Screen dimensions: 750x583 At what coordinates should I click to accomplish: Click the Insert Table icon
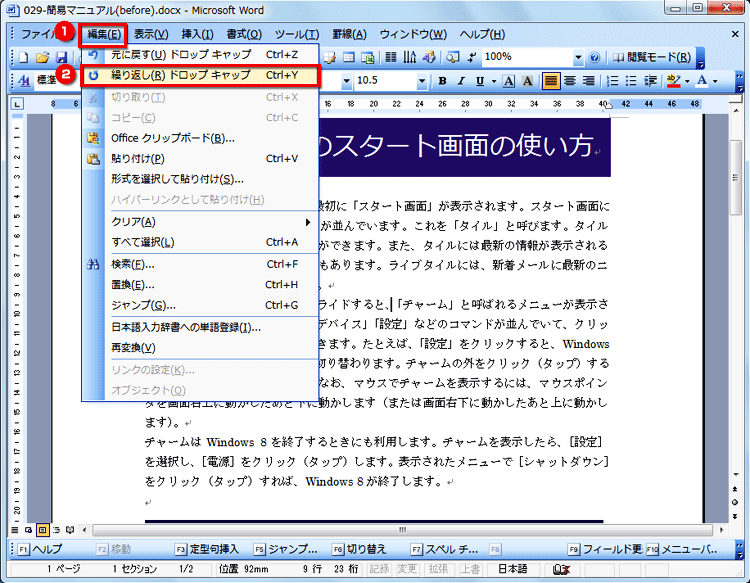point(349,57)
